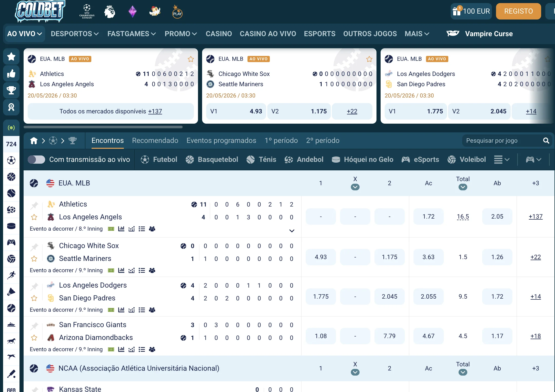Star the Dodgers vs Padres row
Screen dimensions: 555x392
pos(34,298)
